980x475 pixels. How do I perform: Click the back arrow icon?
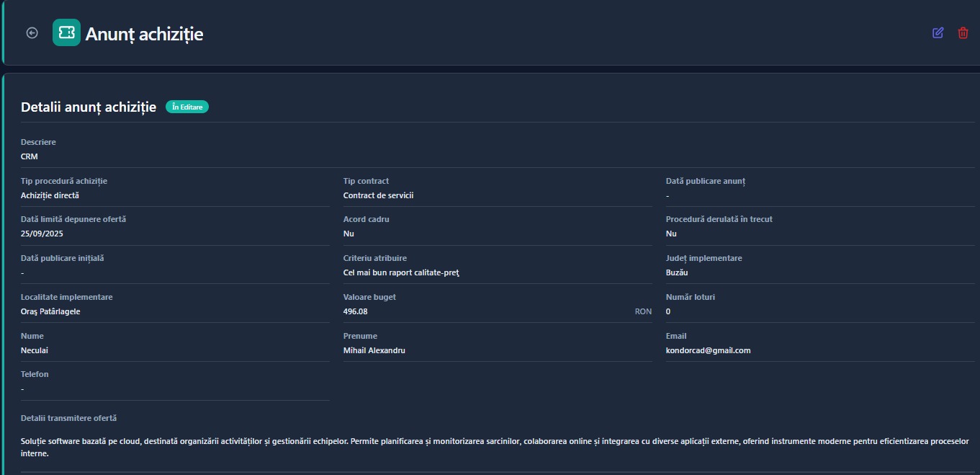point(32,32)
